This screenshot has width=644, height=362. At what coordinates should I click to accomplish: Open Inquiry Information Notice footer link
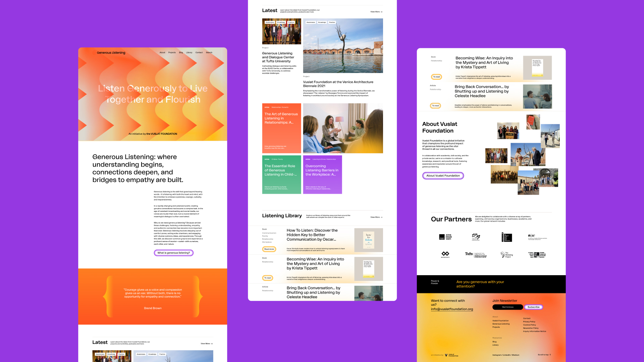click(534, 331)
